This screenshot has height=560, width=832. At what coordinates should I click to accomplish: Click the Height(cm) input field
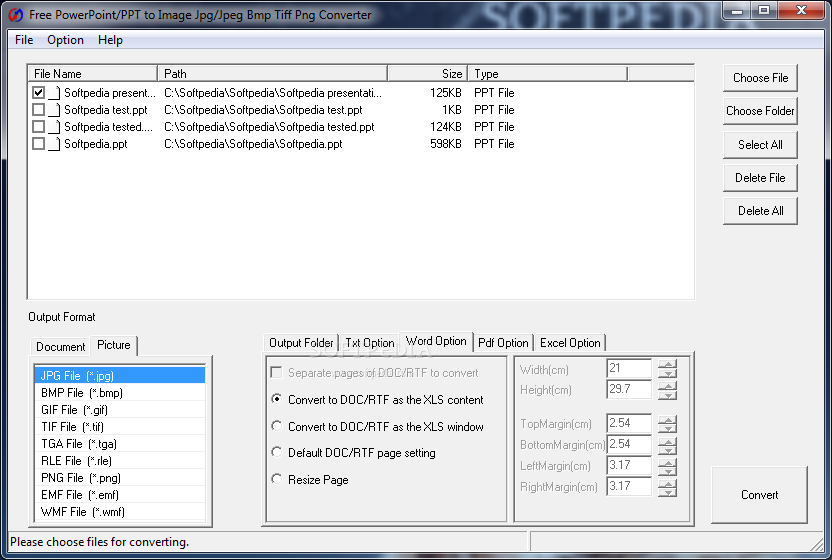coord(629,389)
